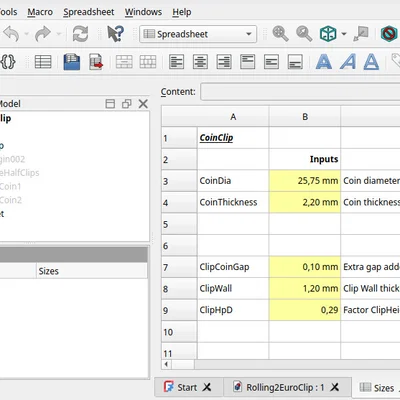Click the Content input field

(300, 92)
